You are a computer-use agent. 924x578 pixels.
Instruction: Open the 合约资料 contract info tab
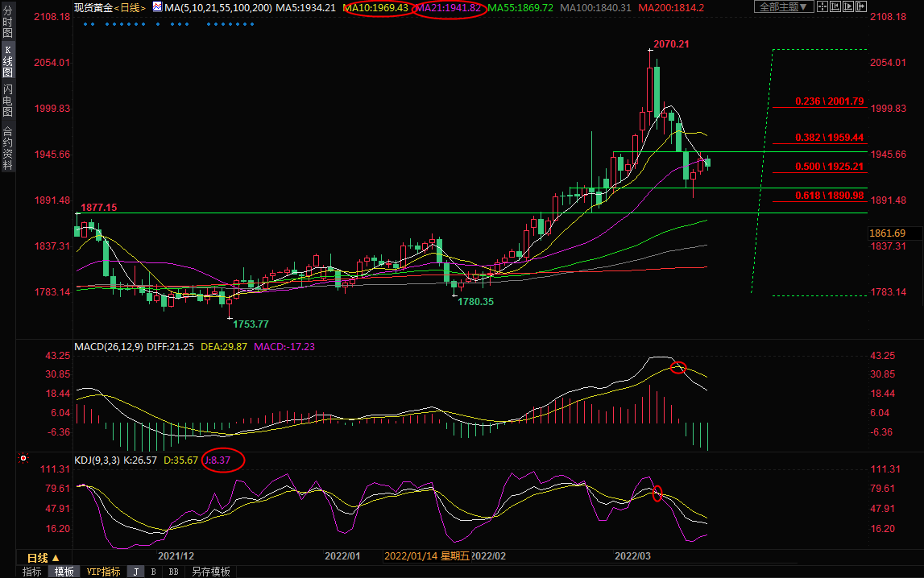[7, 148]
